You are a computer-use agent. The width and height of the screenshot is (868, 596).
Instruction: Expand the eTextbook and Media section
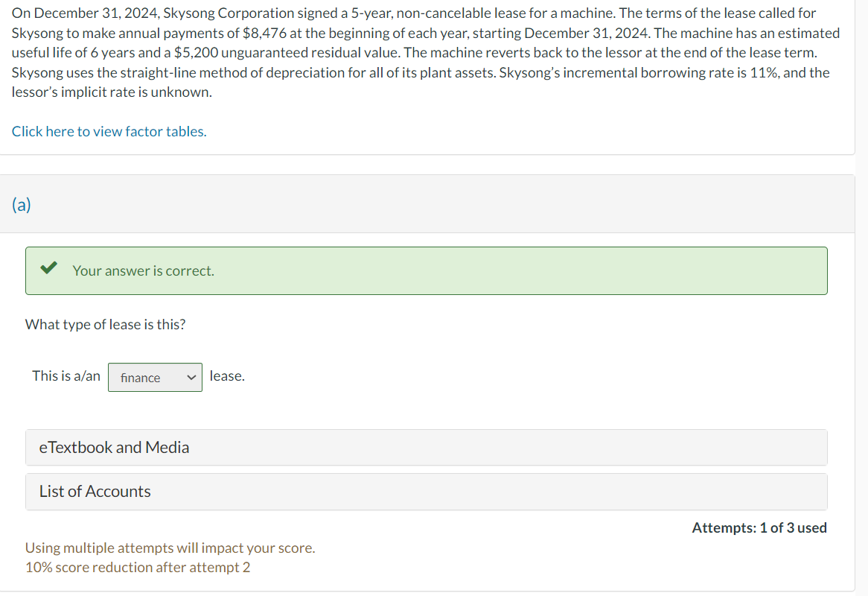tap(114, 447)
